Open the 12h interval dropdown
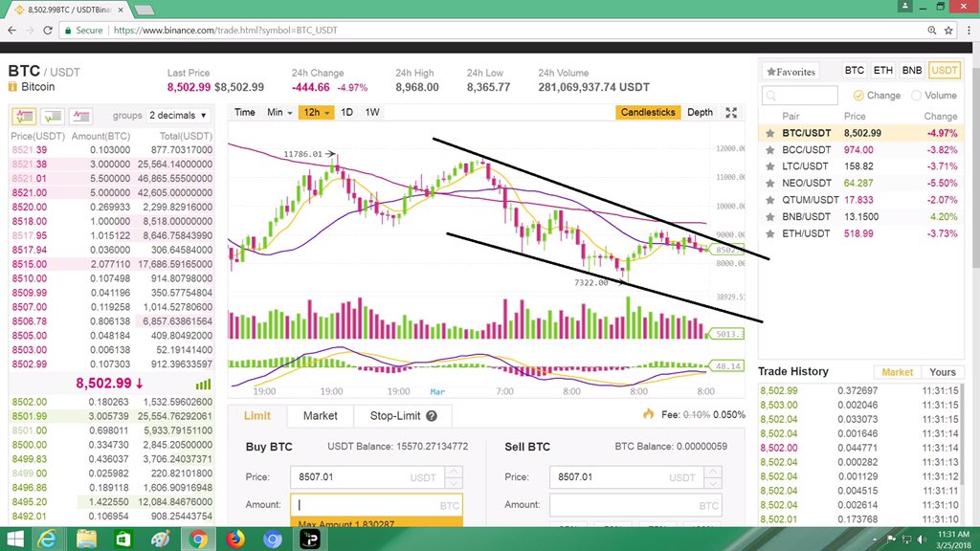The image size is (980, 551). click(x=316, y=113)
